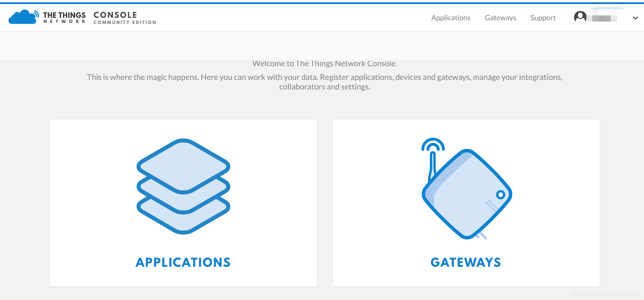Screen dimensions: 644x300
Task: Click the large GATEWAYS card title
Action: pyautogui.click(x=466, y=262)
